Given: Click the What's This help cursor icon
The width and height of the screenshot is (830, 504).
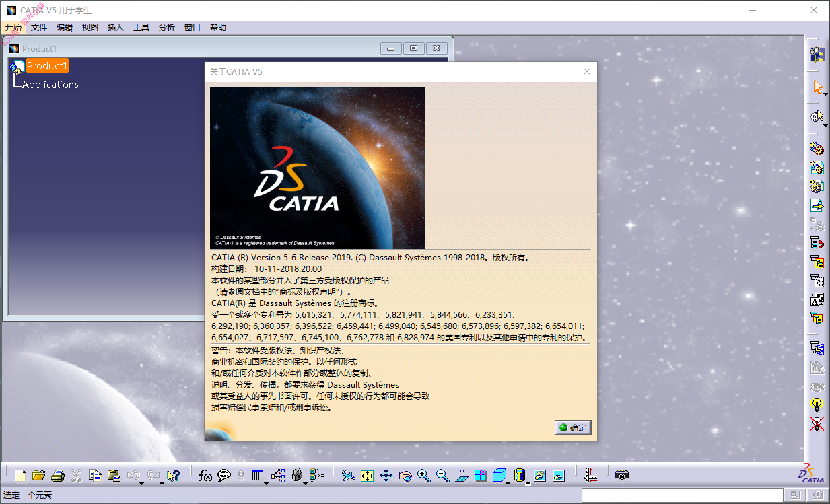Looking at the screenshot, I should tap(173, 476).
